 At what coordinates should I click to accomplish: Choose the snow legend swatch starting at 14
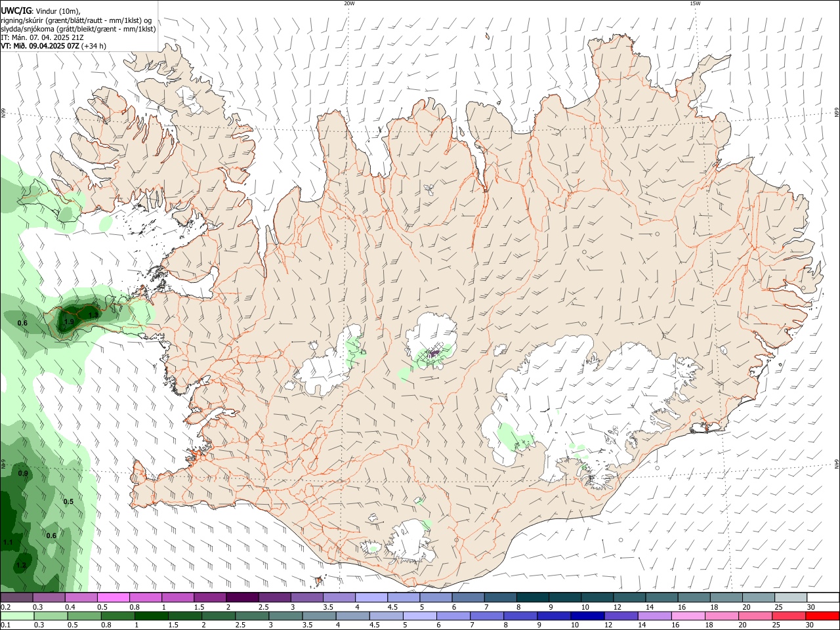pos(661,598)
